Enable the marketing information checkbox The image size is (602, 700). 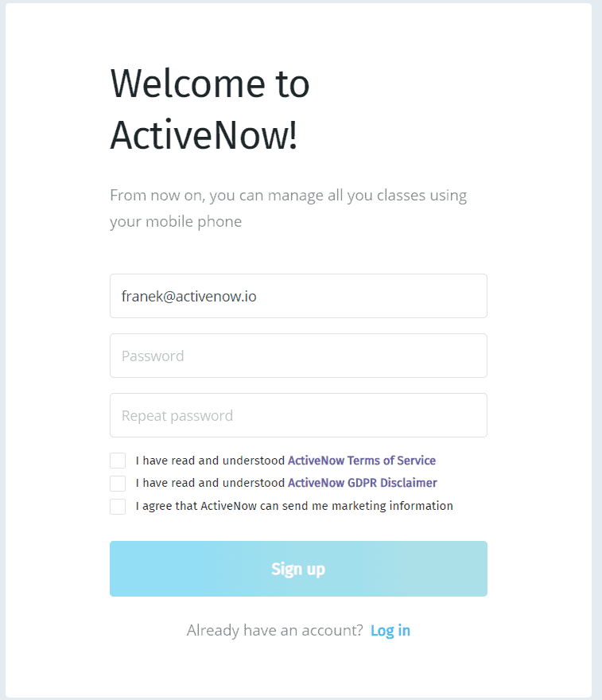pos(118,506)
